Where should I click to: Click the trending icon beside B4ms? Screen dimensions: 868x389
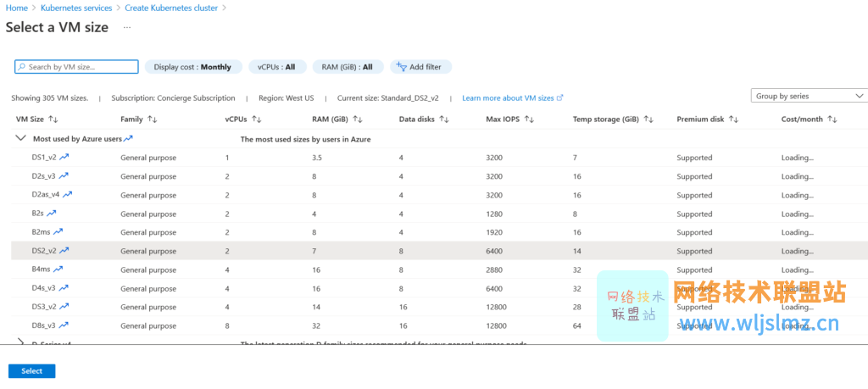(x=58, y=269)
